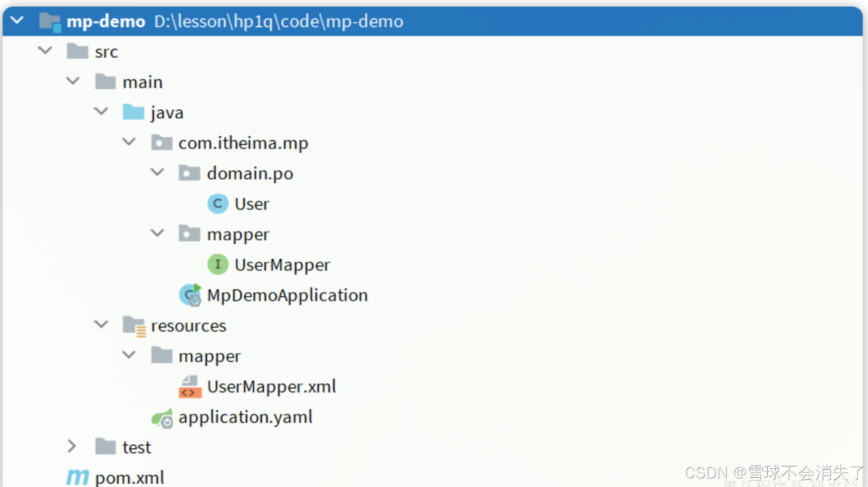Screen dimensions: 868x487
Task: Click the java source folder icon
Action: pos(132,112)
